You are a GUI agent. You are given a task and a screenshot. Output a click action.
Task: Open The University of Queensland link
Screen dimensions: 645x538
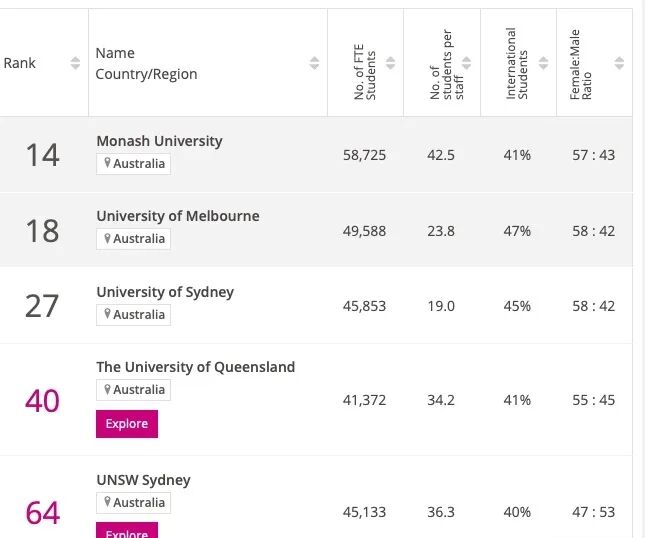[195, 367]
